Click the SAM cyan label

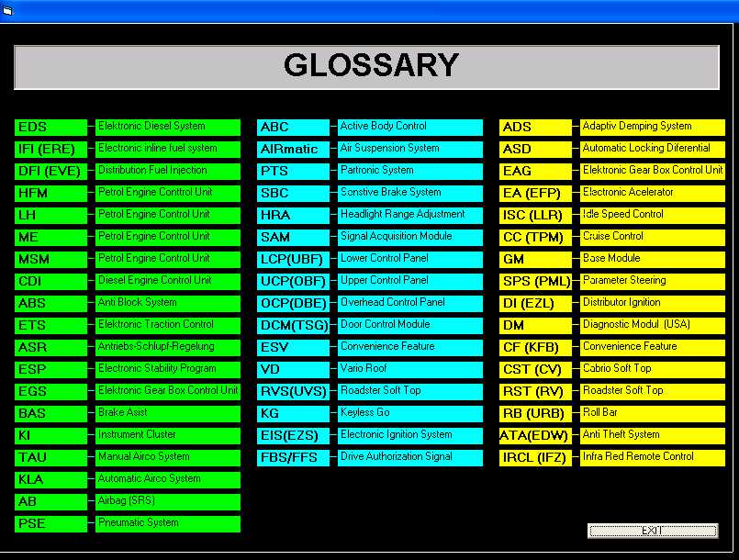[293, 237]
